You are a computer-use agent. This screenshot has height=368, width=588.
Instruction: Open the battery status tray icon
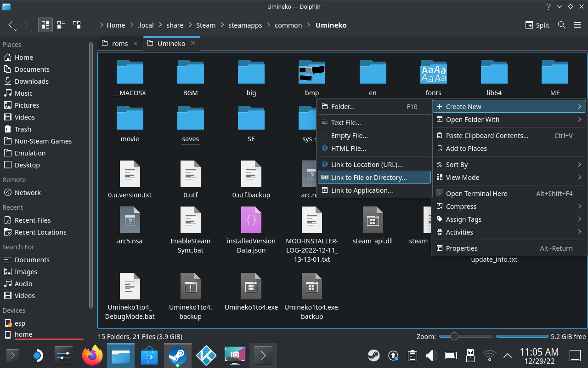[x=451, y=356]
